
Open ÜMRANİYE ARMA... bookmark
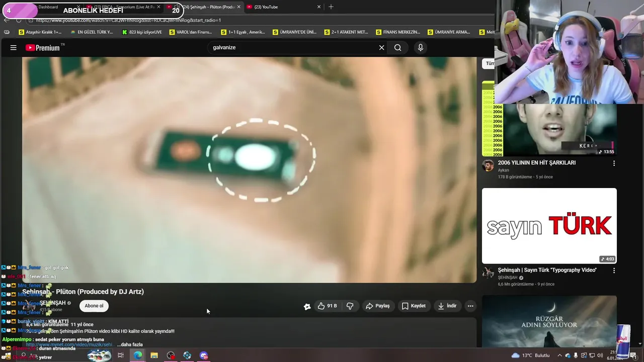click(449, 32)
